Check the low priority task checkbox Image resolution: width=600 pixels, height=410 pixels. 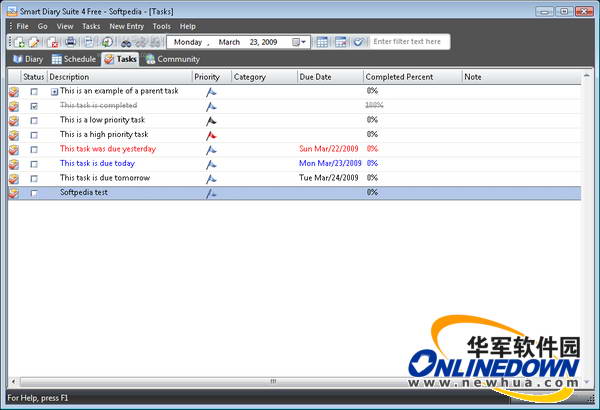34,121
